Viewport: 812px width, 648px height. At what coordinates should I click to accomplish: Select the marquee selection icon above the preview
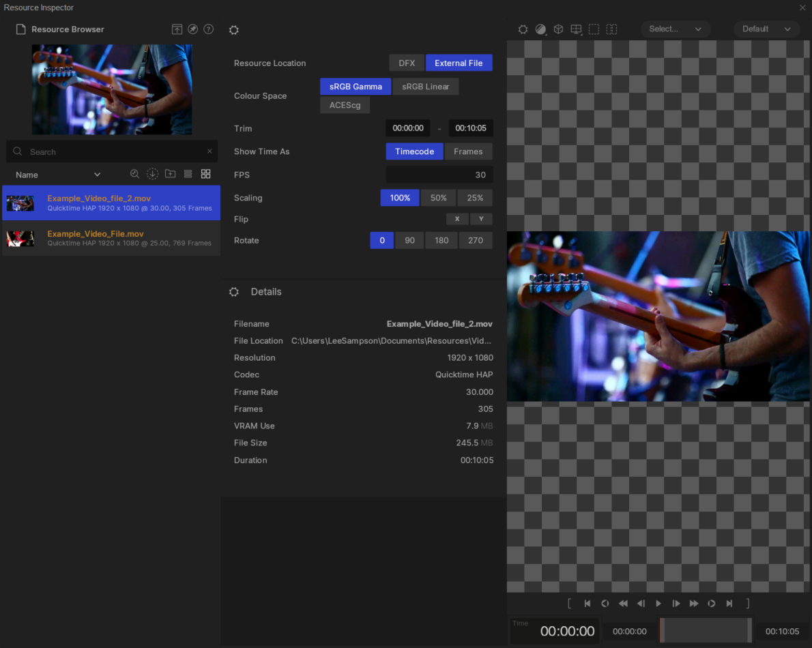(594, 29)
